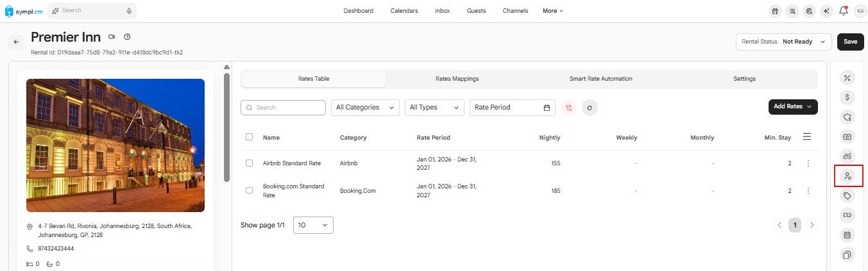Open the percent icon in right sidebar

coord(847,78)
